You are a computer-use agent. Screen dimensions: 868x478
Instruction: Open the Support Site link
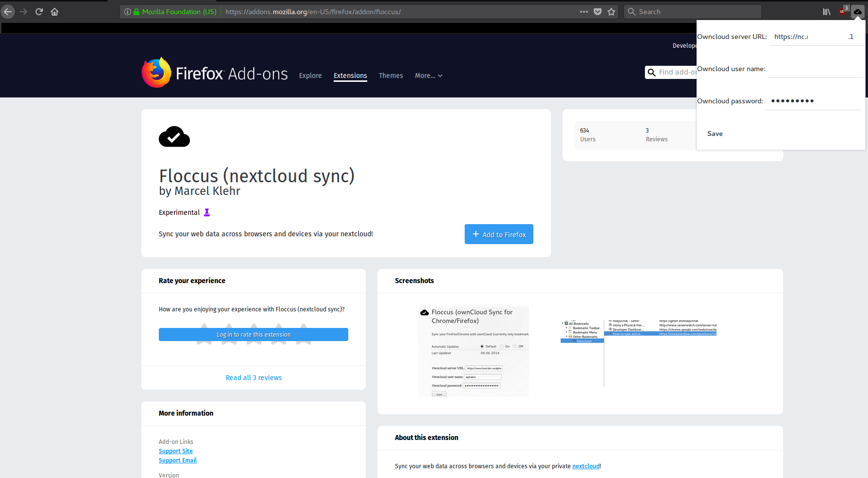pyautogui.click(x=176, y=451)
